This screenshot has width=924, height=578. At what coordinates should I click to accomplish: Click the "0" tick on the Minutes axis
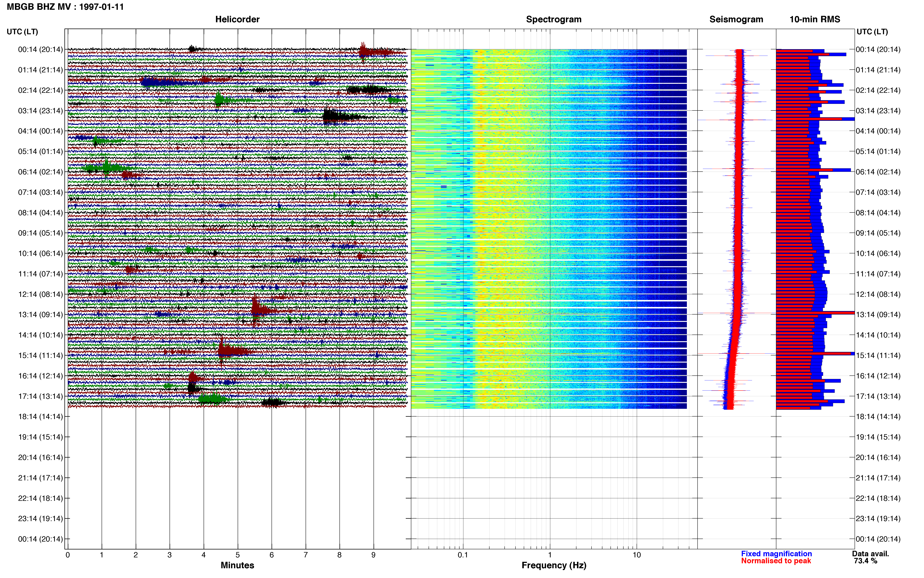coord(68,555)
